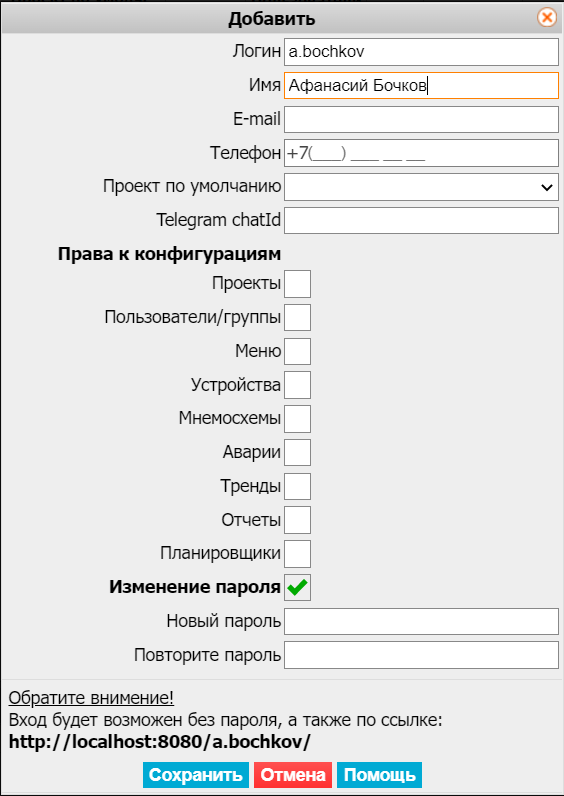Click the Сохранить button
Image resolution: width=564 pixels, height=796 pixels.
pos(196,775)
